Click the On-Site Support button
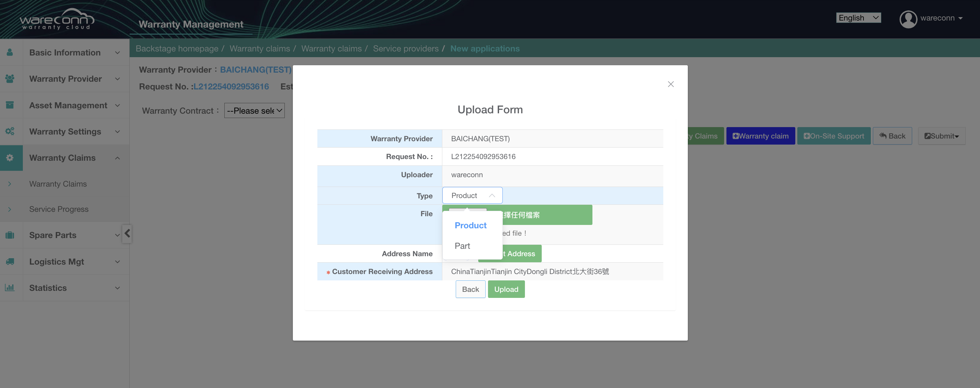Image resolution: width=980 pixels, height=388 pixels. pos(834,136)
